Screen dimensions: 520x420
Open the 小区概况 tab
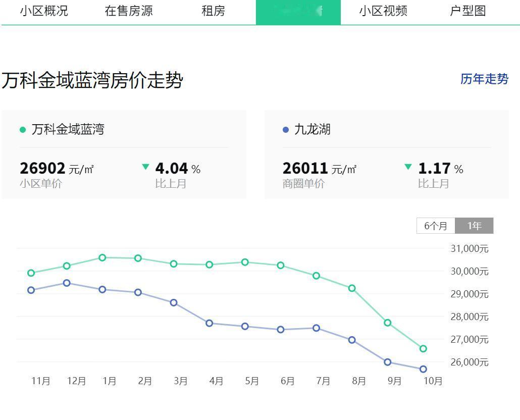click(x=44, y=11)
